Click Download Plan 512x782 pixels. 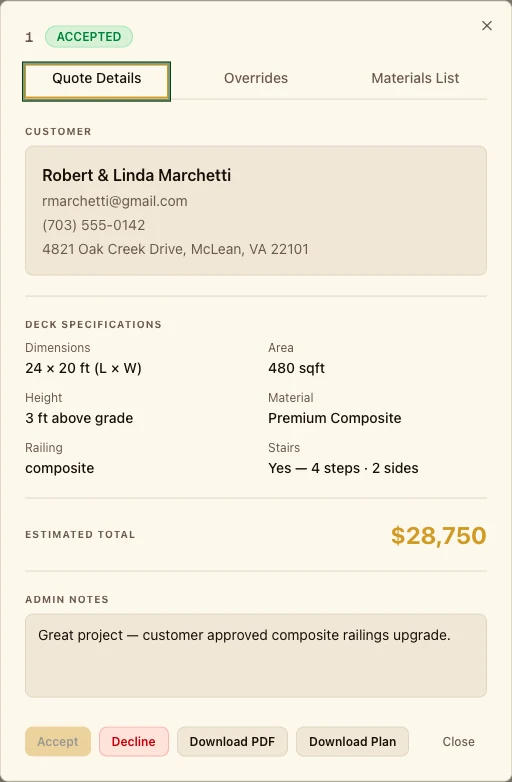click(352, 742)
